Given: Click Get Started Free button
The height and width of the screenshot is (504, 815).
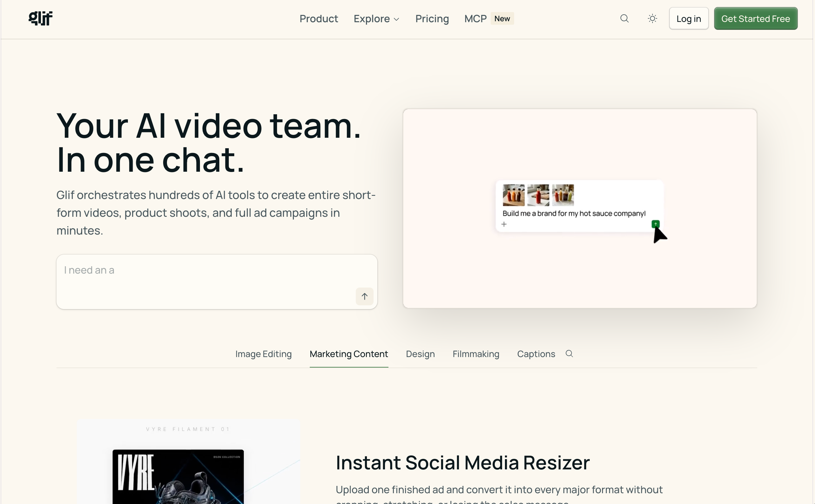Looking at the screenshot, I should tap(756, 19).
